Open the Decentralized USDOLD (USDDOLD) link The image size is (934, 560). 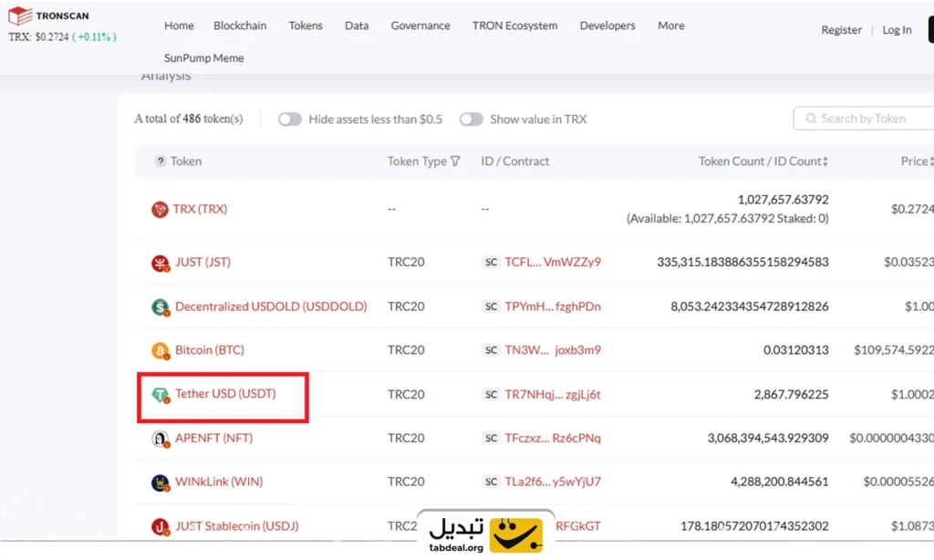pos(271,306)
